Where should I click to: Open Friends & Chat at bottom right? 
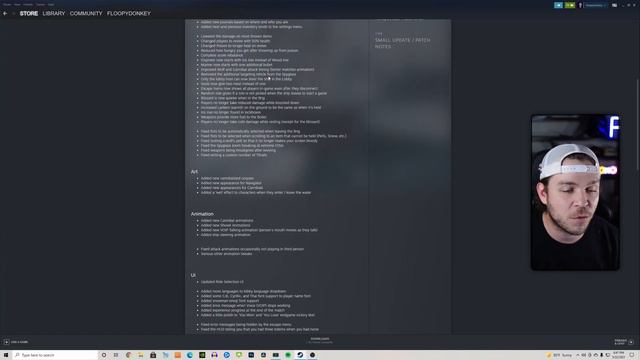pos(624,342)
